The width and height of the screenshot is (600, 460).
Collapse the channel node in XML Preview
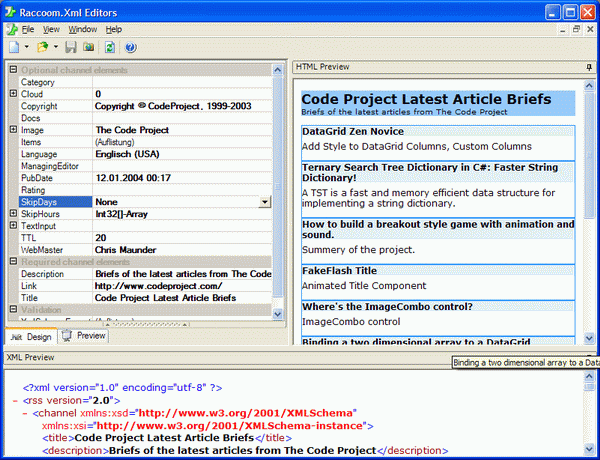tap(25, 413)
